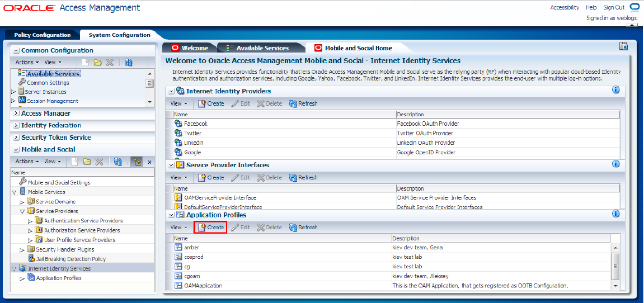Click the OAMServiceProviderInterface row icon
The width and height of the screenshot is (644, 303).
pyautogui.click(x=178, y=197)
